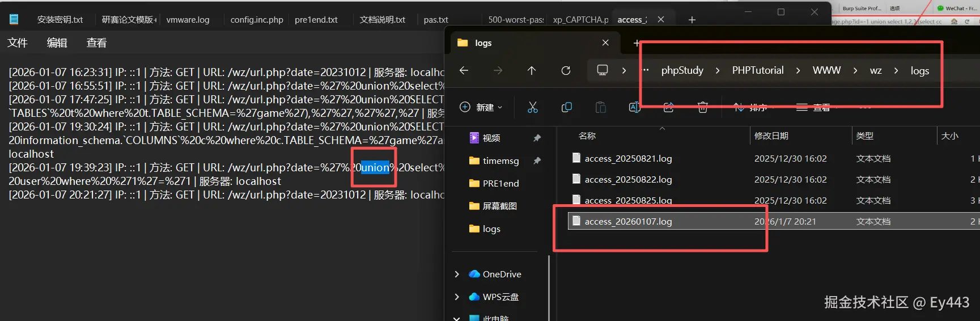Viewport: 980px width, 321px height.
Task: Click the forward navigation arrow in Explorer
Action: (498, 70)
